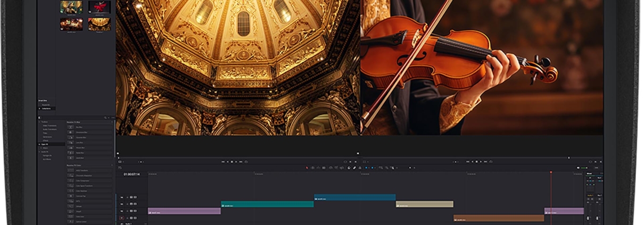The image size is (644, 225).
Task: Expand Filters under Open FX
Action: click(40, 148)
